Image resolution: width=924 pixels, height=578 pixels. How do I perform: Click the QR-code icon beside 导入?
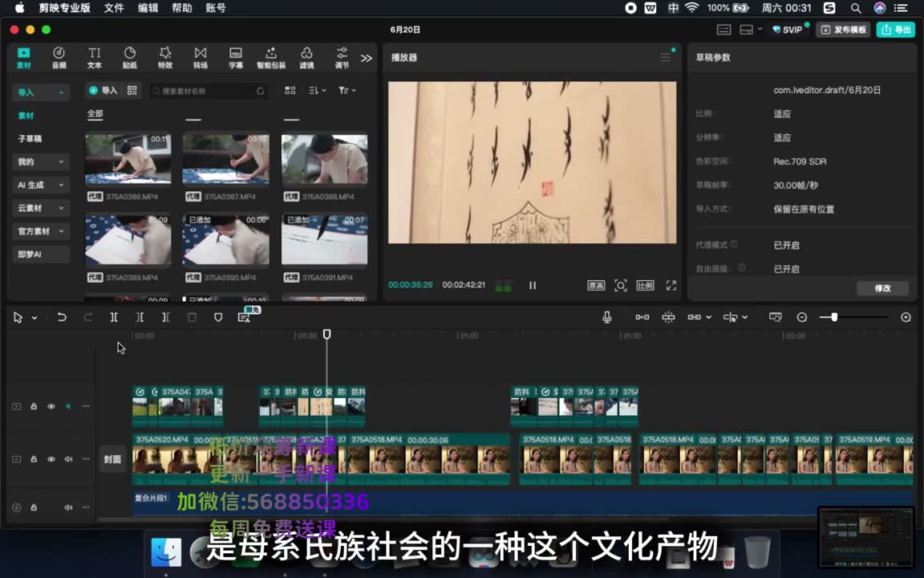pyautogui.click(x=132, y=90)
